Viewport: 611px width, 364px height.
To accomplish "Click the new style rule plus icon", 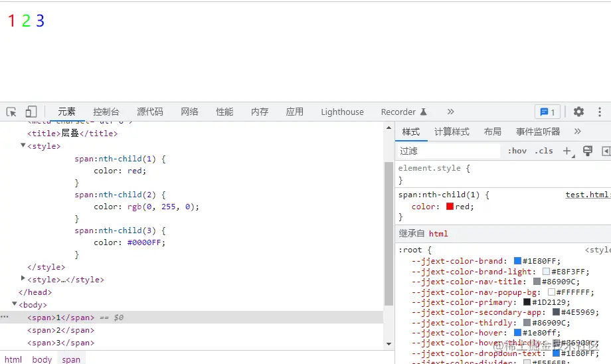I will click(x=567, y=151).
